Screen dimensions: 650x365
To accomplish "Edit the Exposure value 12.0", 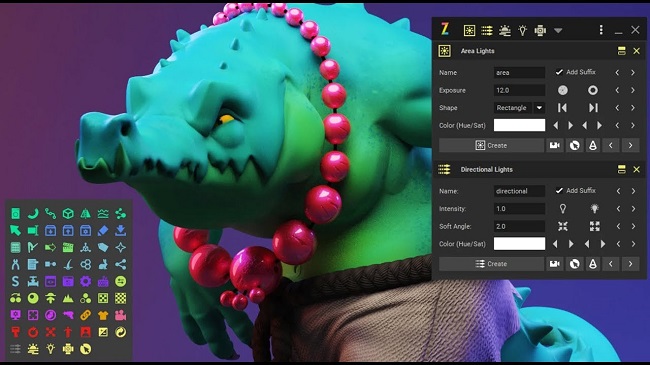I will (x=519, y=90).
